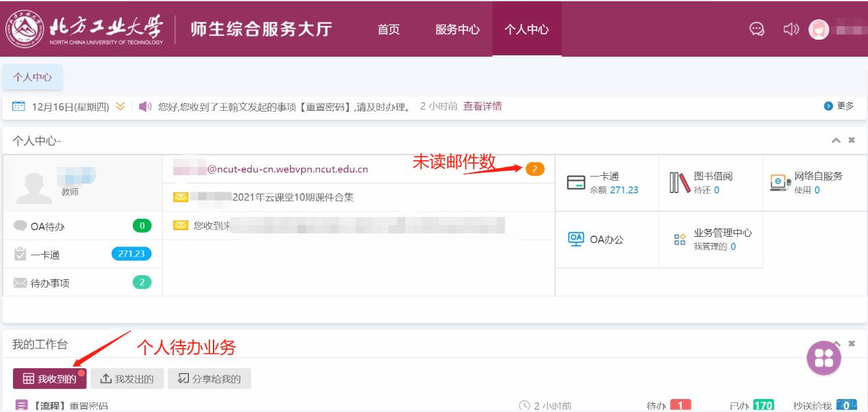Go to the 首页 home menu
Viewport: 868px width, 412px height.
point(388,29)
